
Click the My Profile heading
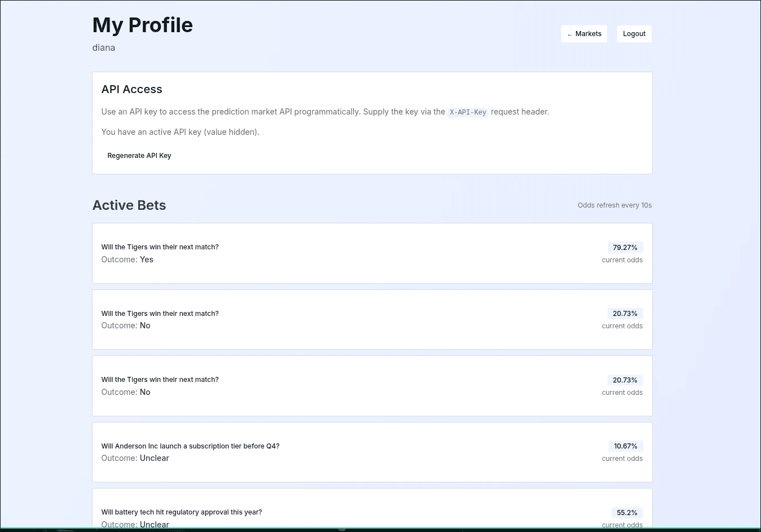click(142, 25)
